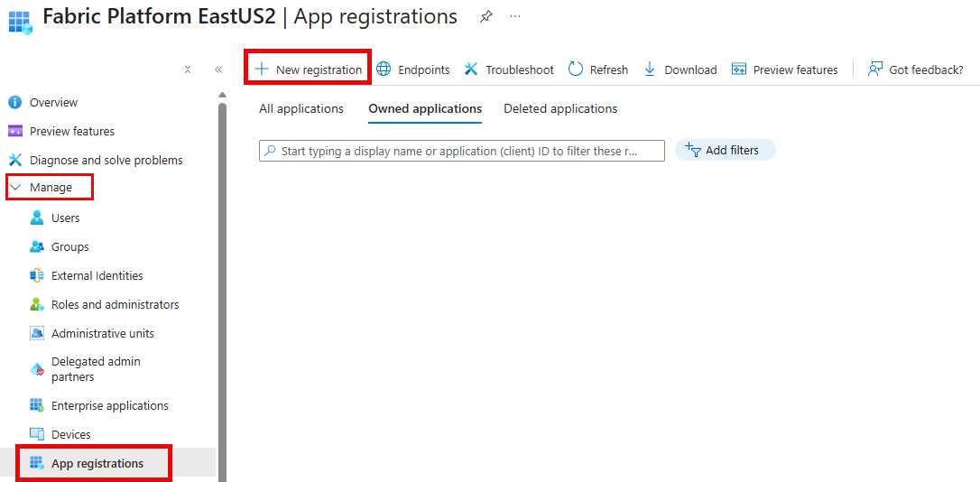Start a New registration

[308, 70]
